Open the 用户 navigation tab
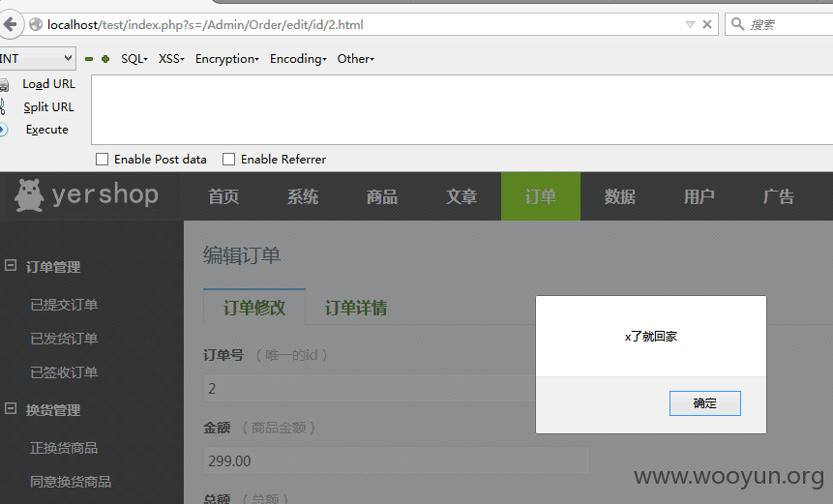Viewport: 833px width, 504px height. point(699,196)
